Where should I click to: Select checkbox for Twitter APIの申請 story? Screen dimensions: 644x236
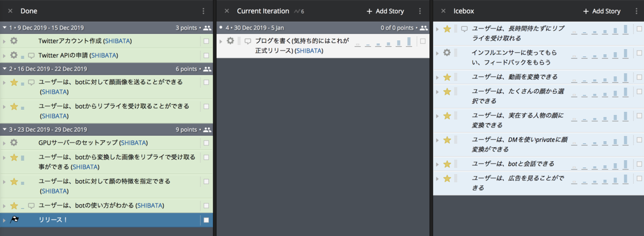(206, 55)
